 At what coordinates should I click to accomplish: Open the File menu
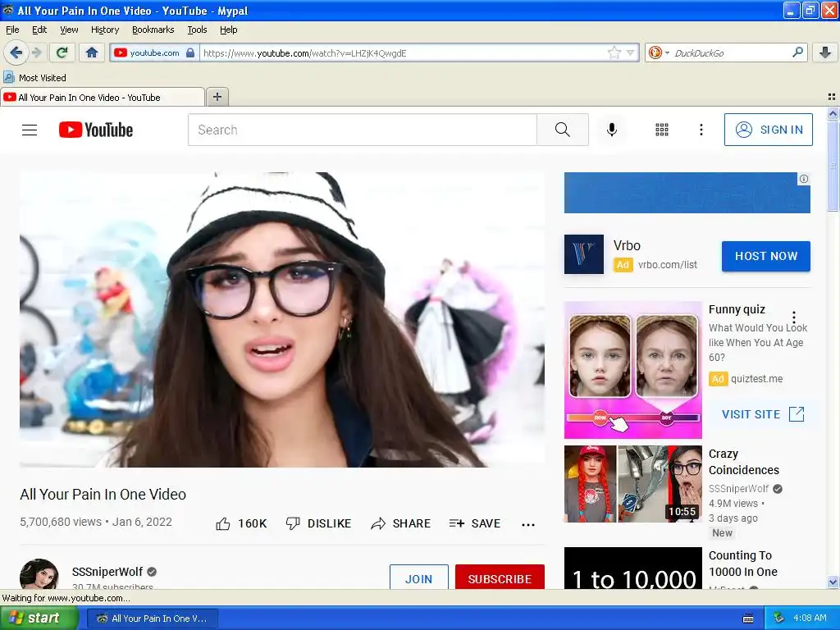[x=12, y=30]
